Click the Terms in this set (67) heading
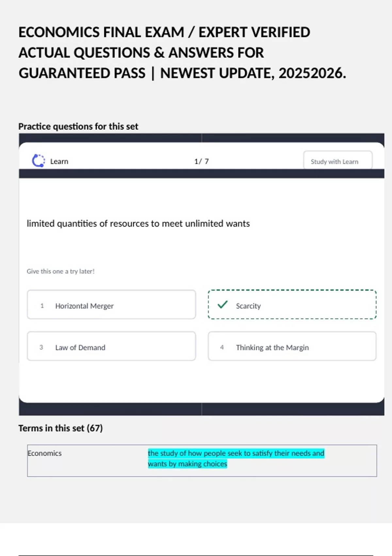Screen dimensions: 392x556 tap(60, 428)
